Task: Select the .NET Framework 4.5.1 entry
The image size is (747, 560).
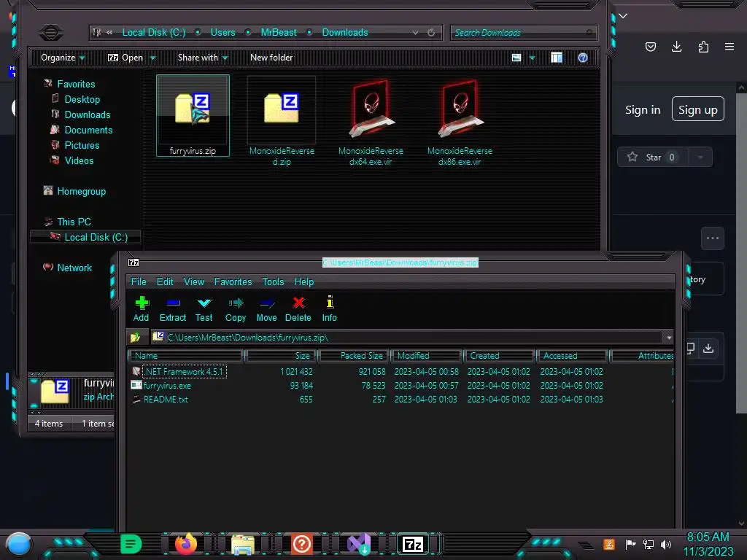Action: point(183,371)
